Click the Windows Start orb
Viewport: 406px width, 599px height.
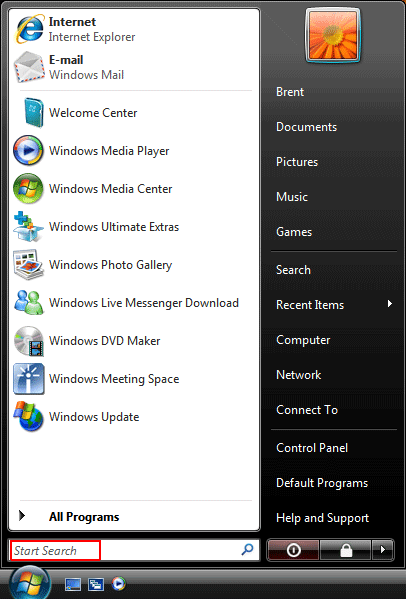point(30,584)
